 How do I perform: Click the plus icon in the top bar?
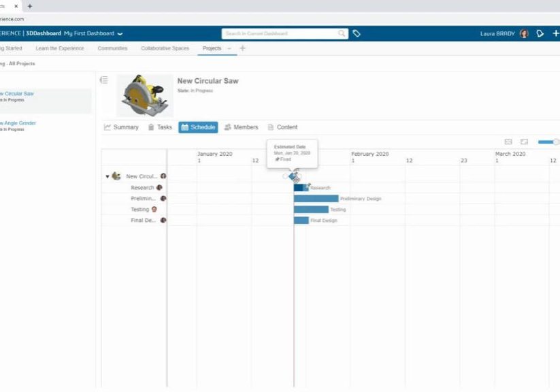tap(556, 33)
